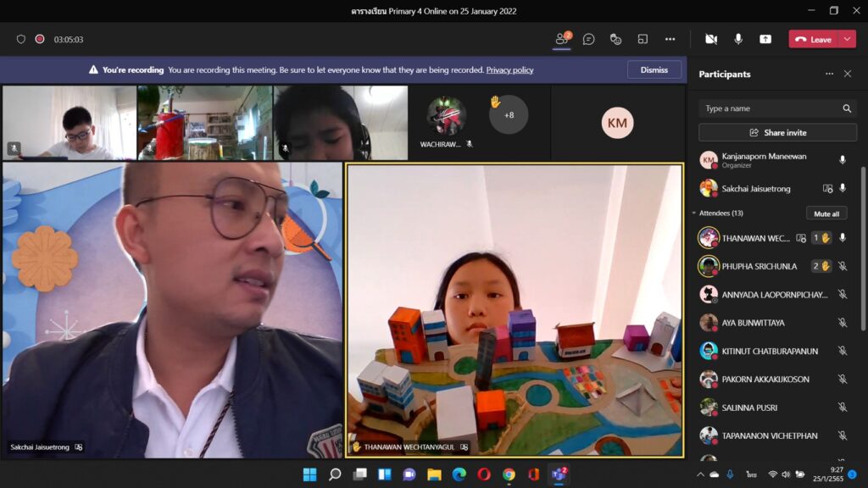Click the recording indicator red dot
Image resolution: width=868 pixels, height=488 pixels.
(x=40, y=39)
